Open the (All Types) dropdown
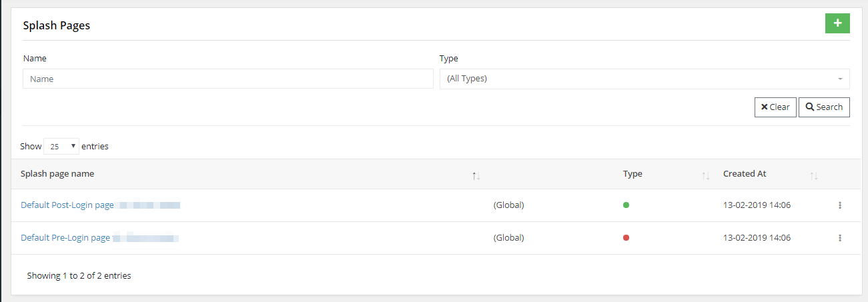Viewport: 868px width, 302px height. coord(644,79)
